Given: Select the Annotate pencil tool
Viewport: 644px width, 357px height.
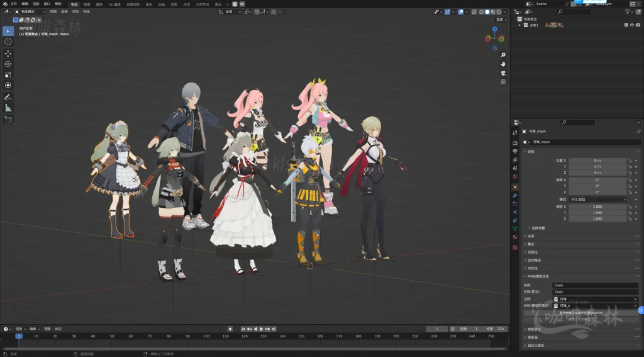Looking at the screenshot, I should (8, 98).
